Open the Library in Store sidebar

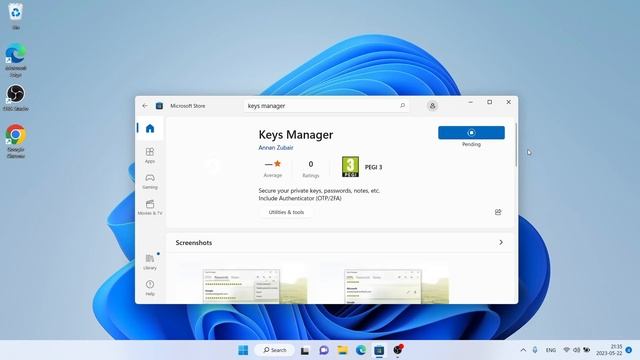[150, 262]
